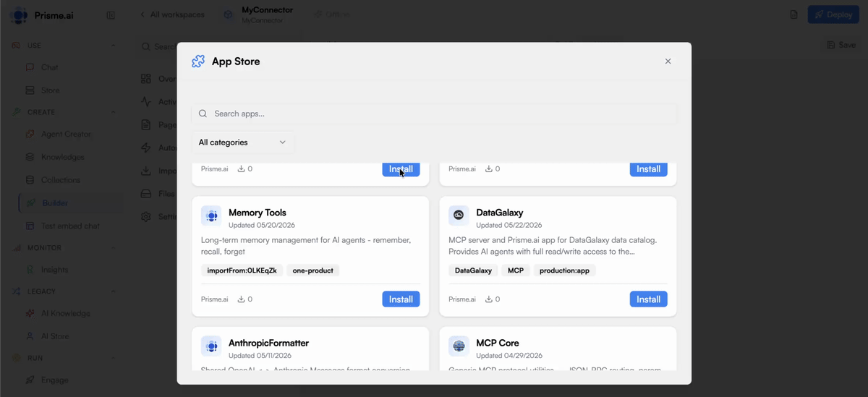The height and width of the screenshot is (397, 868).
Task: Click download count icon on Memory Tools card
Action: [x=242, y=299]
